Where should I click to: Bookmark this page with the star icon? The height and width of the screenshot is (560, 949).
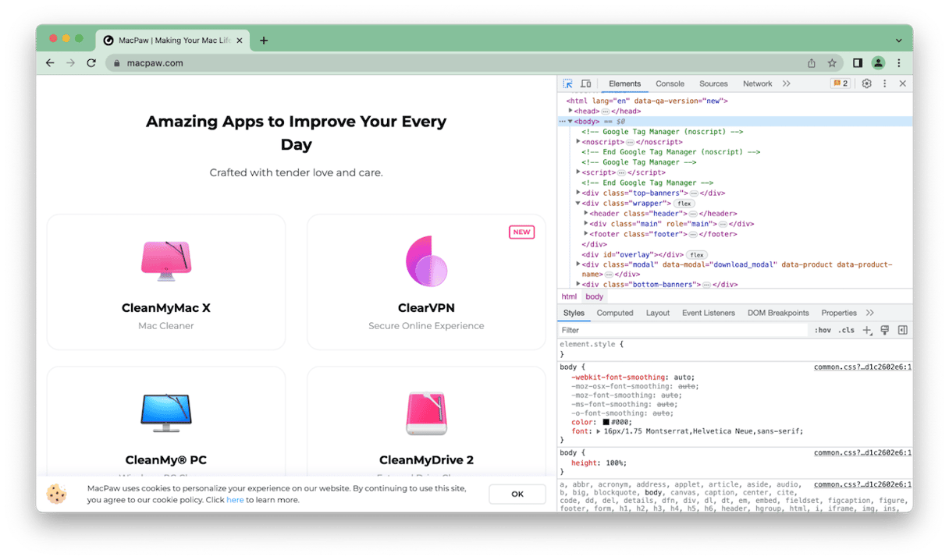[832, 63]
